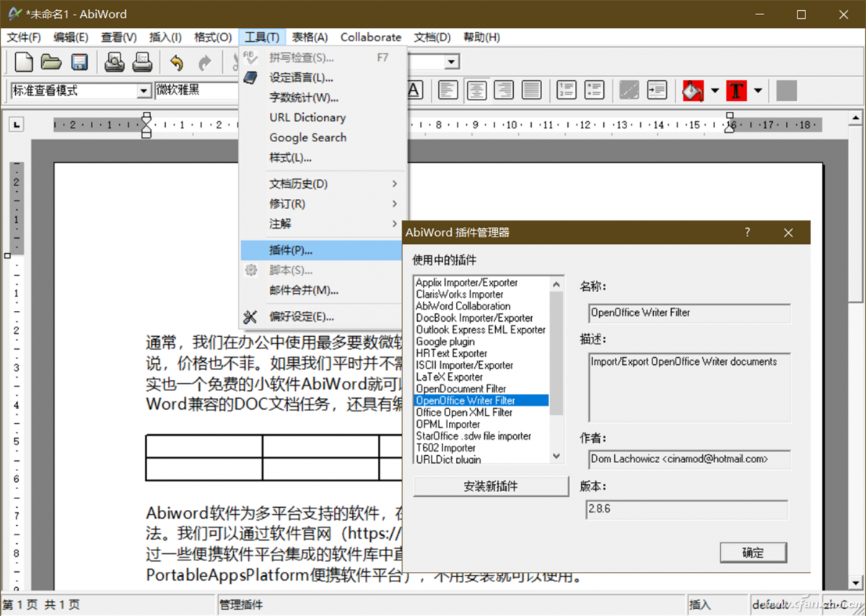Click the Insert Table icon
866x616 pixels.
[x=629, y=90]
